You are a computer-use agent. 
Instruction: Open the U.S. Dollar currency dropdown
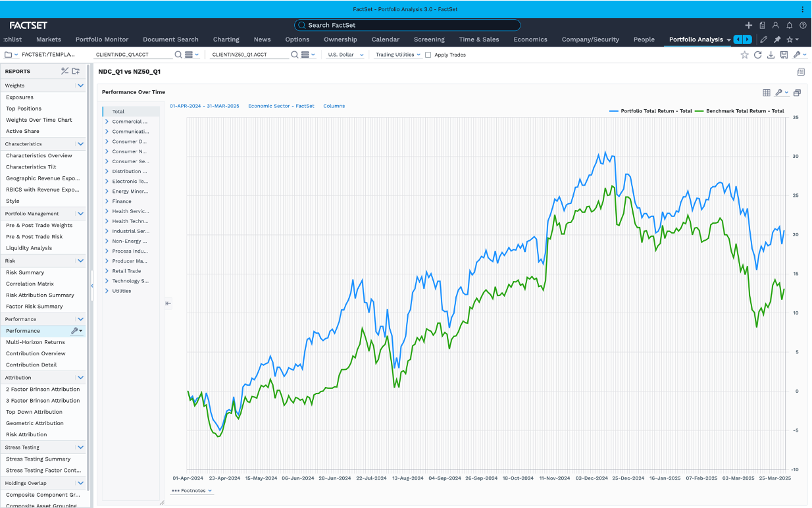point(345,55)
